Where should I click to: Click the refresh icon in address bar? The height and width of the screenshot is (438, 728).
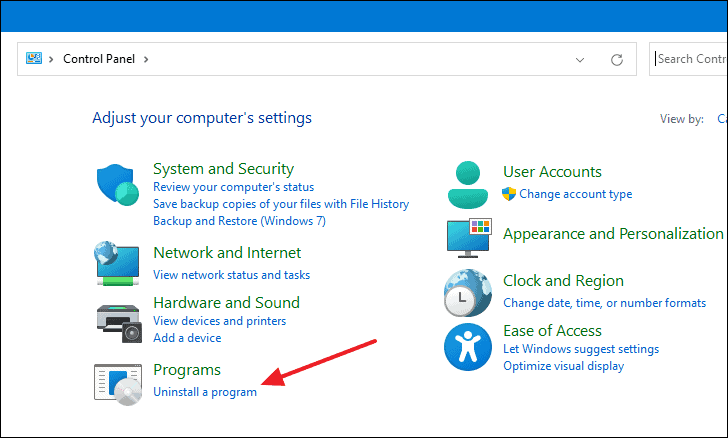(x=617, y=59)
